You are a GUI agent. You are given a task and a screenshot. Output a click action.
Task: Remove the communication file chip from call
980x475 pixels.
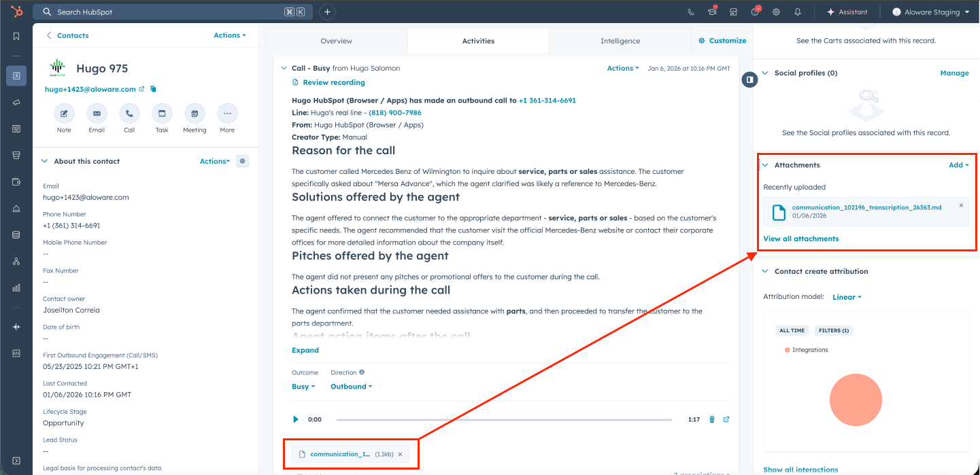pyautogui.click(x=400, y=454)
